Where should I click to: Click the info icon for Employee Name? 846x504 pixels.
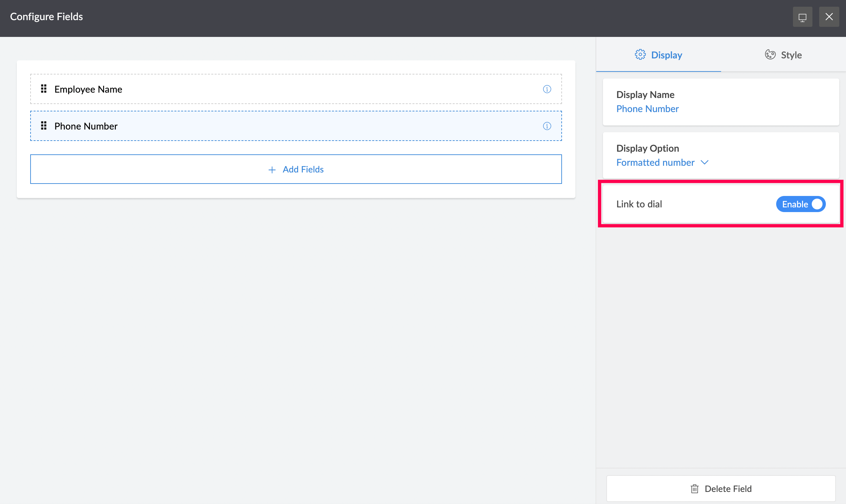(547, 89)
